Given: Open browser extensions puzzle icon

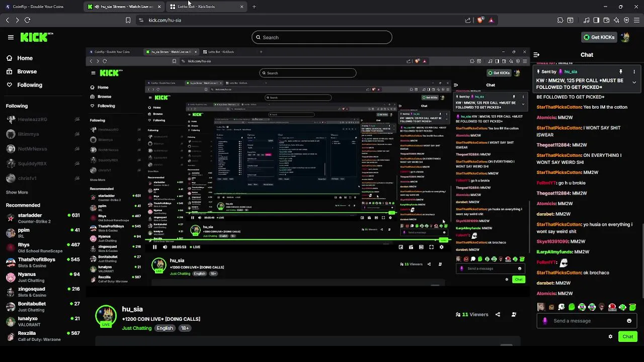Looking at the screenshot, I should click(x=560, y=20).
